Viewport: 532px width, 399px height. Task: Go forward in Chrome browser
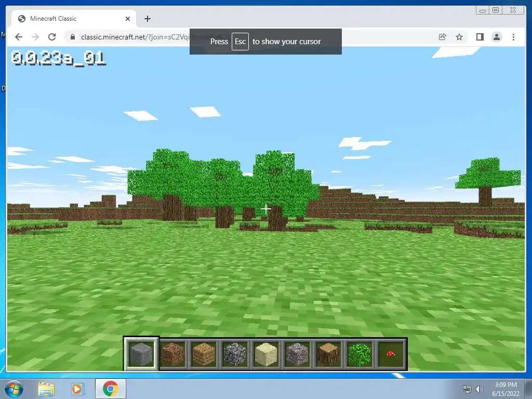tap(35, 37)
